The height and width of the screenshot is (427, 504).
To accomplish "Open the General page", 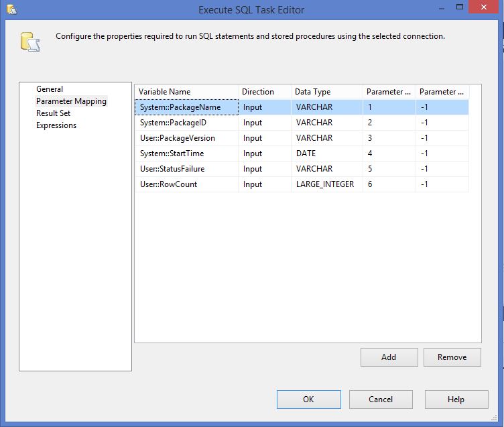I will 50,89.
